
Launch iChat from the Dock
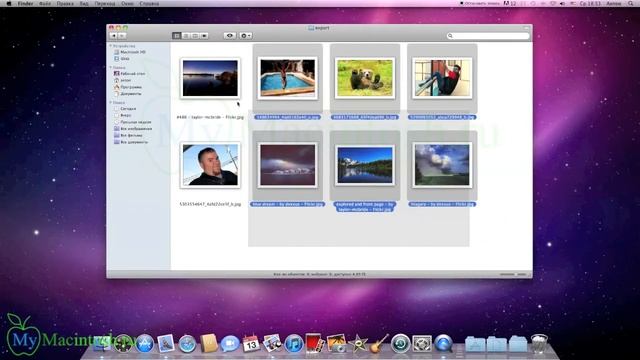pyautogui.click(x=230, y=344)
